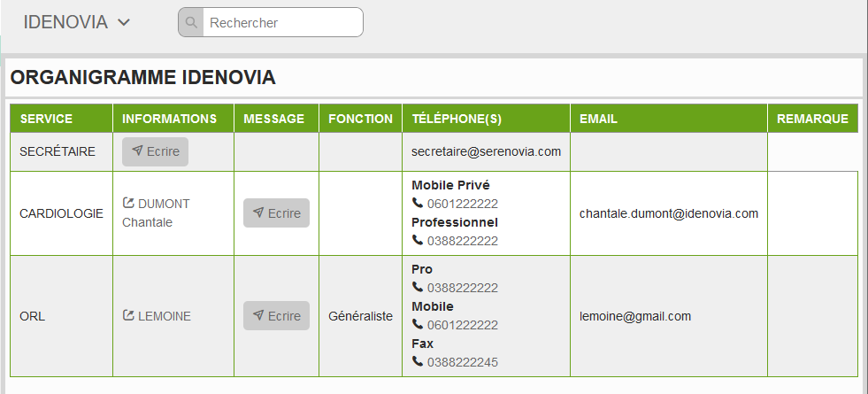Click phone icon for Lemoine's Mobile number
Image resolution: width=868 pixels, height=394 pixels.
coord(418,325)
